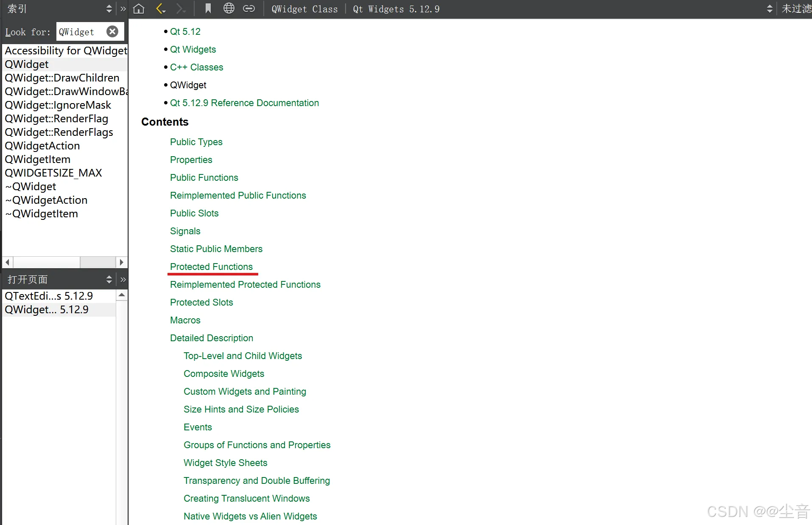812x525 pixels.
Task: Open the document title dropdown arrows
Action: click(770, 8)
